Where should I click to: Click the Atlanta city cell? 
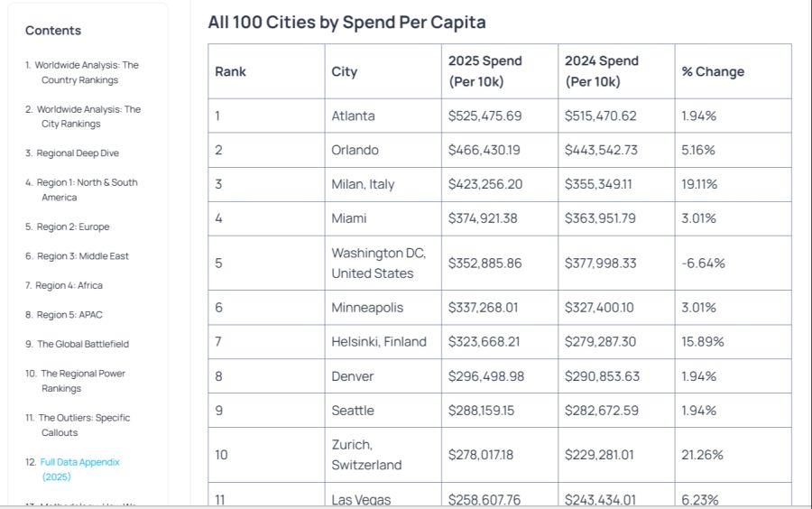pos(353,116)
